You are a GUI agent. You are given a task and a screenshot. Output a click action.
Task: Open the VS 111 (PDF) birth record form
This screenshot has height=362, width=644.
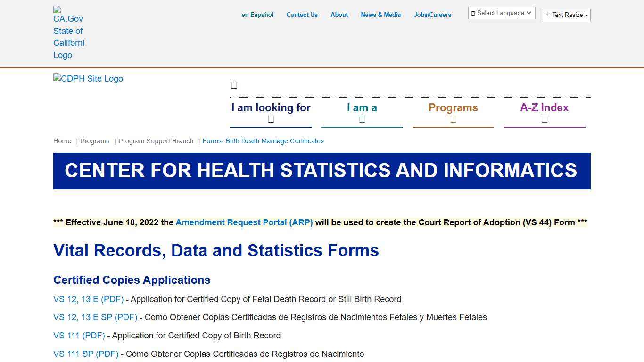click(x=79, y=336)
